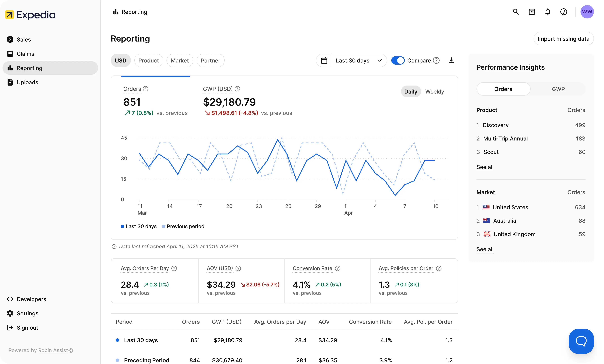Click the upload box icon in header
The image size is (604, 364).
(x=531, y=12)
